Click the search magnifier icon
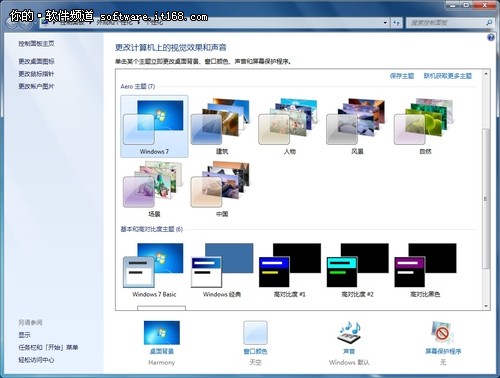Screen dimensions: 500x378 [489, 23]
